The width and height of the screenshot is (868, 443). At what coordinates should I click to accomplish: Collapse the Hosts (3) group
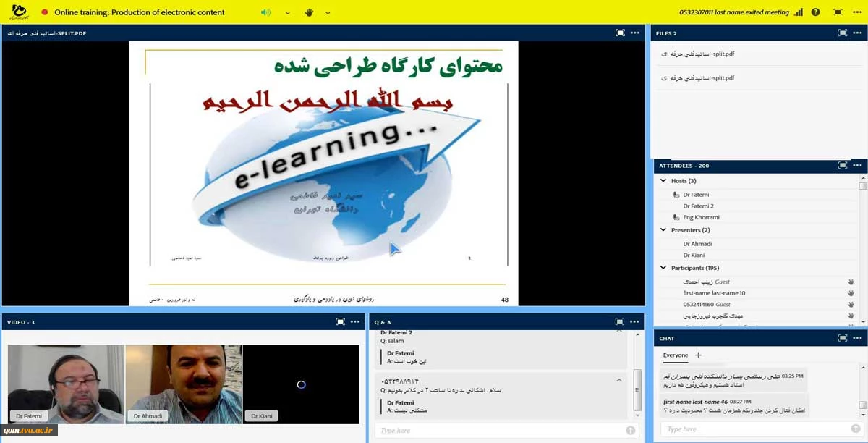[x=663, y=181]
